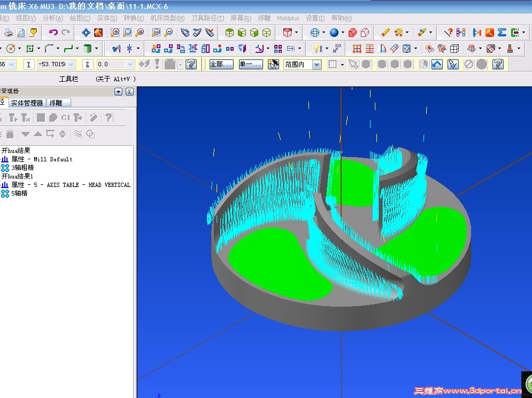
Task: Click the G1 post icon in manager toolbar
Action: 65,118
